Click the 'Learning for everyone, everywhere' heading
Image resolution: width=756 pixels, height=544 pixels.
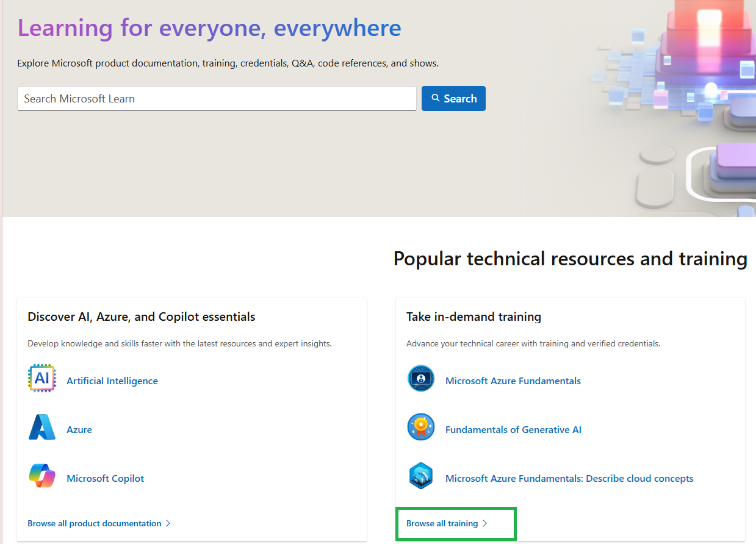tap(209, 28)
